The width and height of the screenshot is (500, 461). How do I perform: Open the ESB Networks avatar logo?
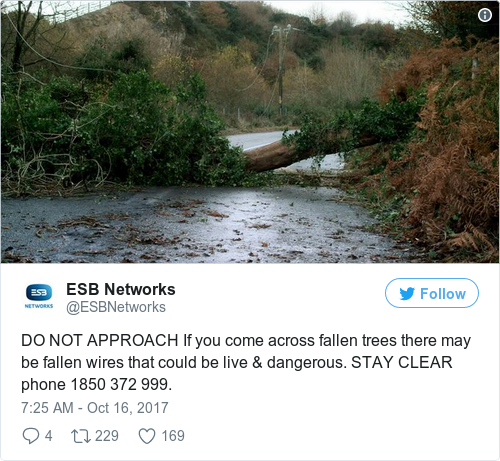(39, 296)
